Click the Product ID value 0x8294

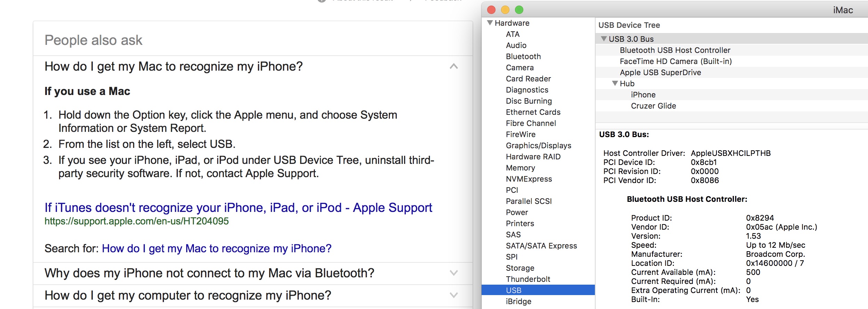click(760, 218)
